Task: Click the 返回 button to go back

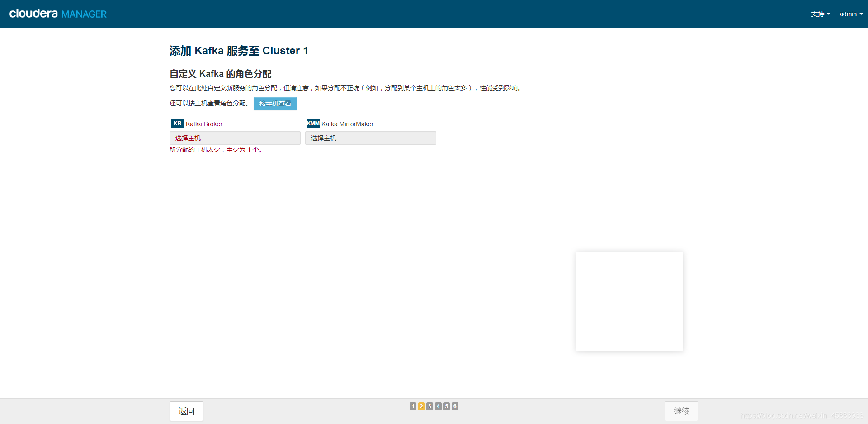Action: 186,411
